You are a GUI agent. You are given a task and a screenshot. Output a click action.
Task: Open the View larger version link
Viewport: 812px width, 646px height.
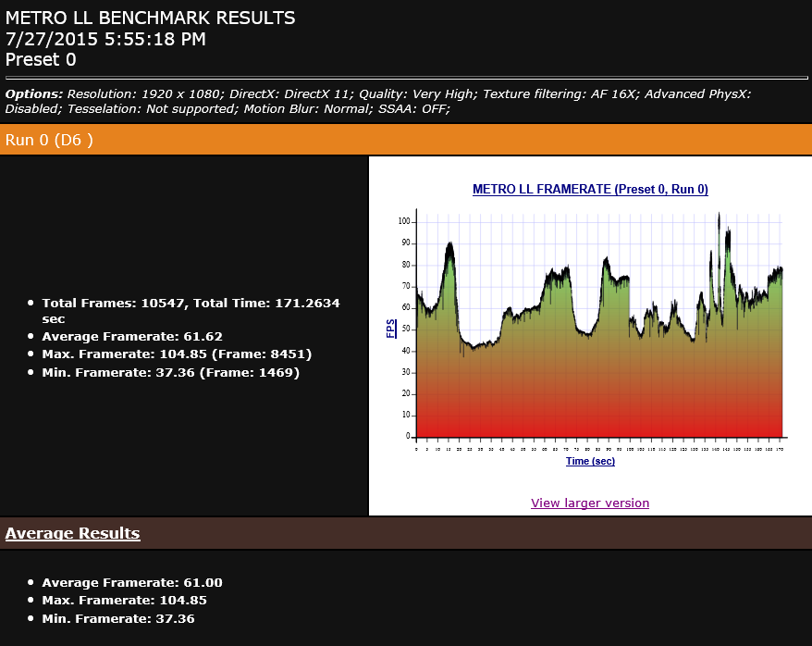pos(590,503)
